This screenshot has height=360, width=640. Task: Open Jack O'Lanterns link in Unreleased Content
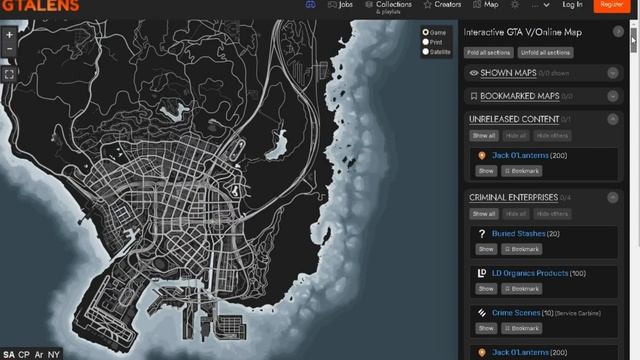click(x=520, y=156)
